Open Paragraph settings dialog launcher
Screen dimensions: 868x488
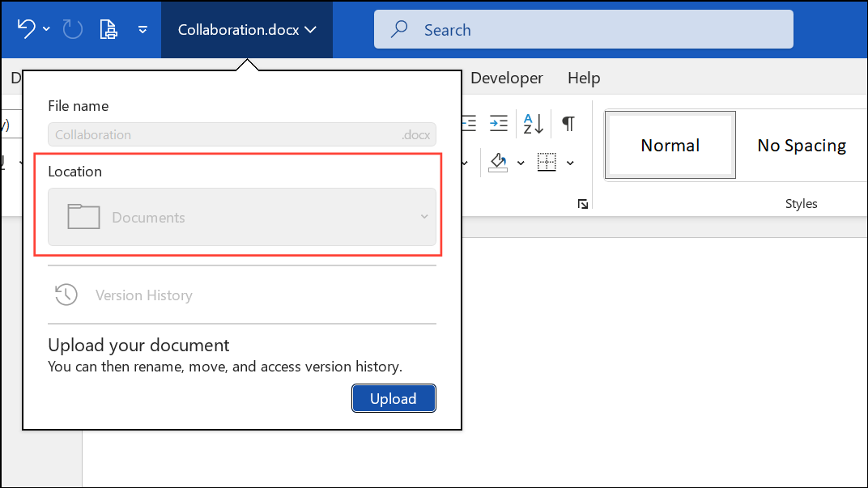(582, 204)
